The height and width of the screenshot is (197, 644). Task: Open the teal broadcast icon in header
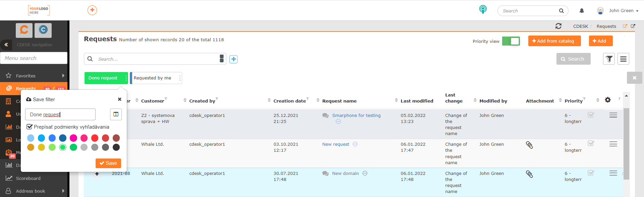tap(483, 9)
